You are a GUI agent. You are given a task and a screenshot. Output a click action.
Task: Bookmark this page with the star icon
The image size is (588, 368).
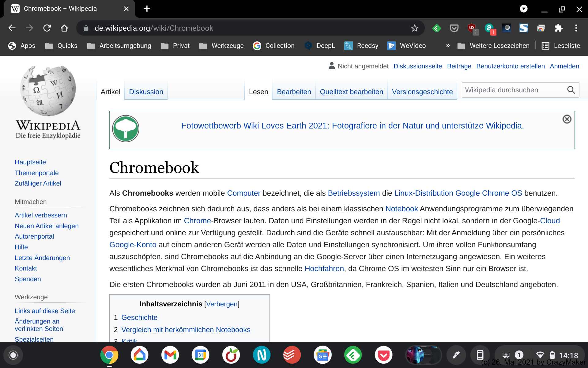pyautogui.click(x=415, y=28)
